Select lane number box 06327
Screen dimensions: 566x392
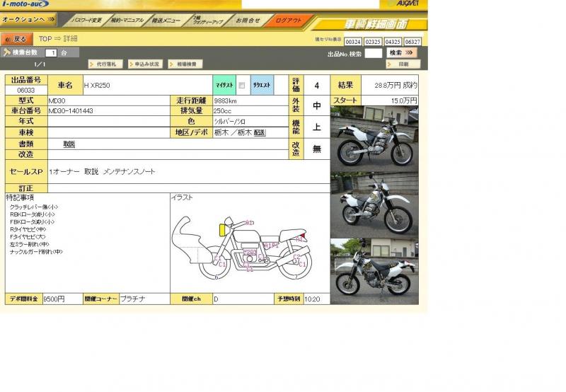pyautogui.click(x=412, y=42)
